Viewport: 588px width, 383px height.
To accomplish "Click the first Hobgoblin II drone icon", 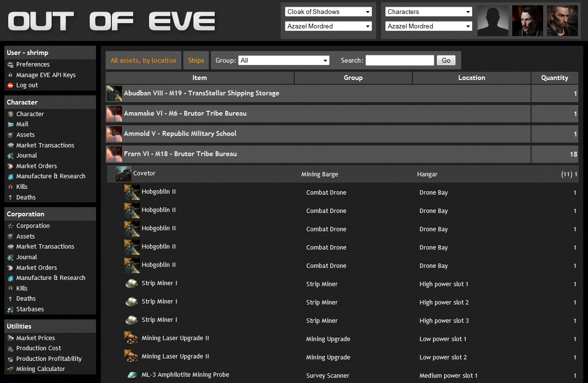I will tap(132, 192).
